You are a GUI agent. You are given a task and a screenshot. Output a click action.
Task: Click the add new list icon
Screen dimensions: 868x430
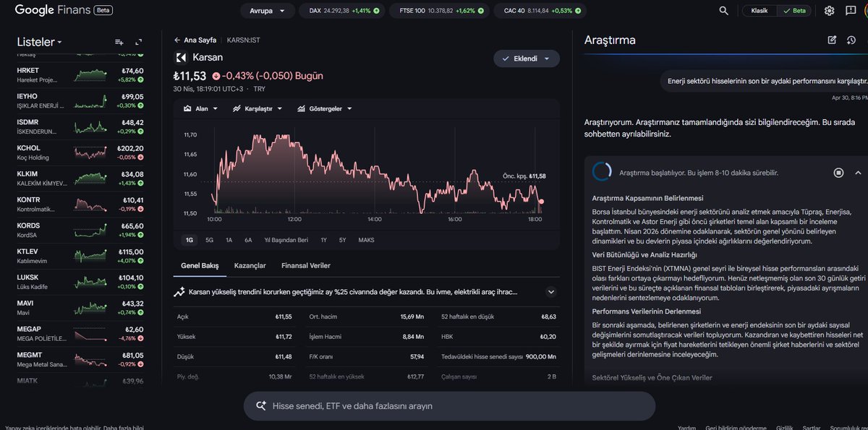(x=119, y=43)
